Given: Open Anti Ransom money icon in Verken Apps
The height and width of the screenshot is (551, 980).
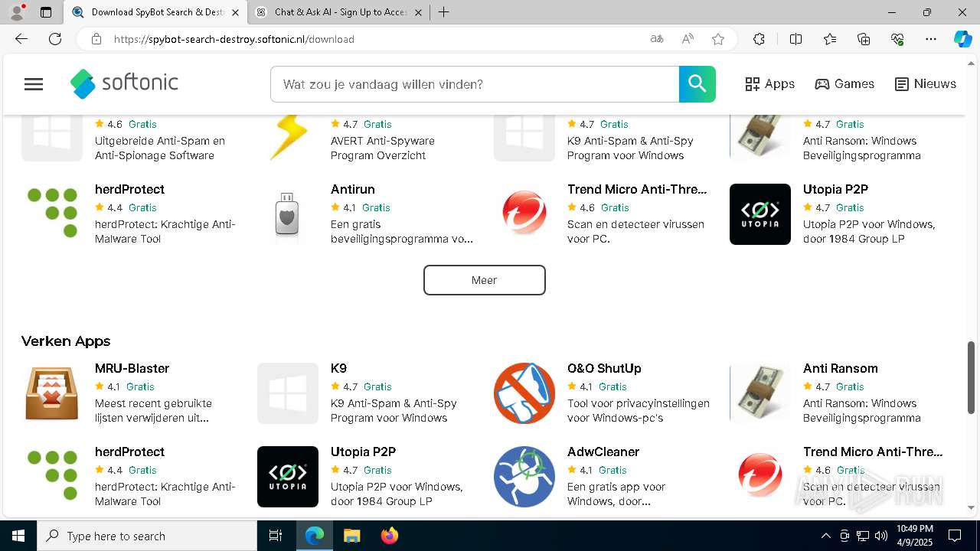Looking at the screenshot, I should [760, 393].
